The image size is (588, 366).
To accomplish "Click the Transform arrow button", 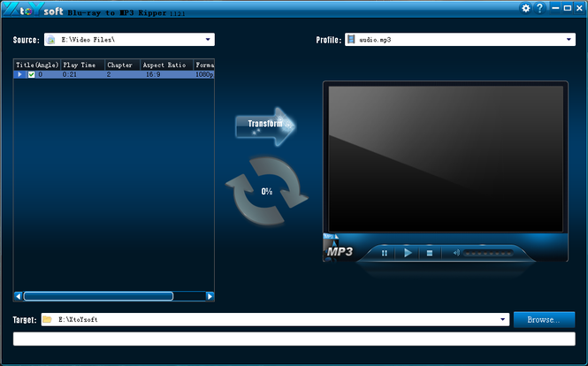I will click(x=265, y=126).
